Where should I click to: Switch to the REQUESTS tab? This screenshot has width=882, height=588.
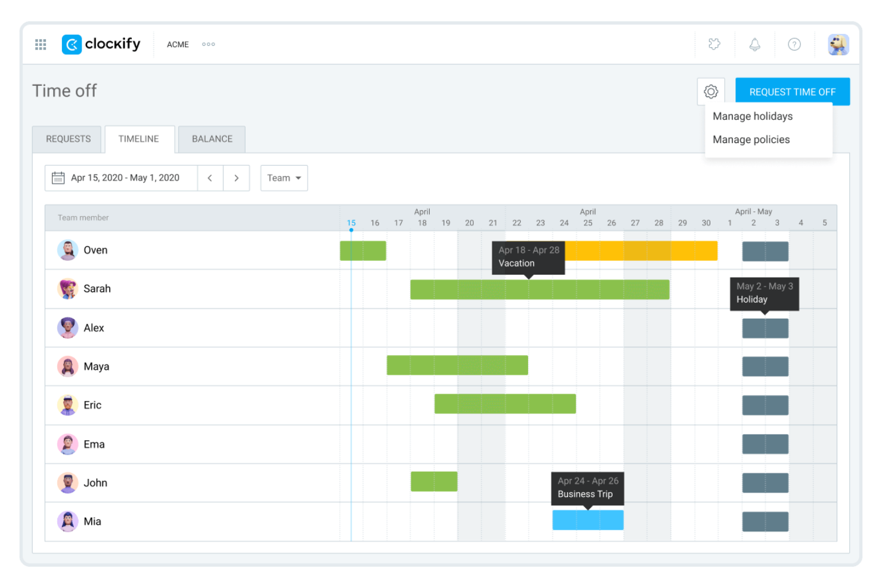click(x=67, y=139)
